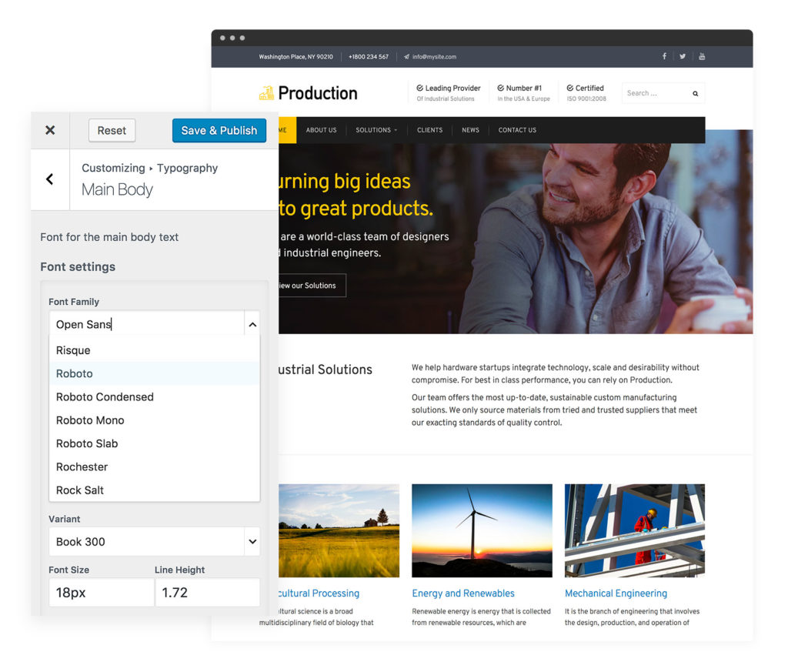Collapse the Font Family suggestion list
This screenshot has height=672, width=788.
coord(252,324)
